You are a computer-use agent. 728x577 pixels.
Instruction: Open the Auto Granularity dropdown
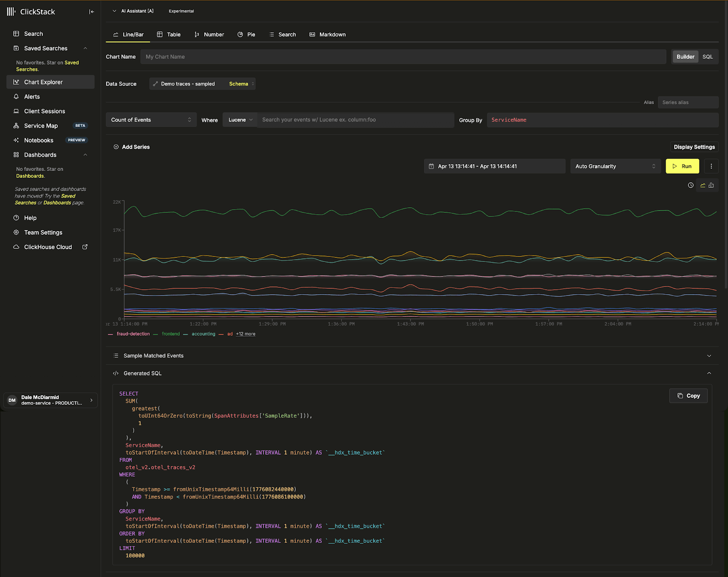point(615,166)
